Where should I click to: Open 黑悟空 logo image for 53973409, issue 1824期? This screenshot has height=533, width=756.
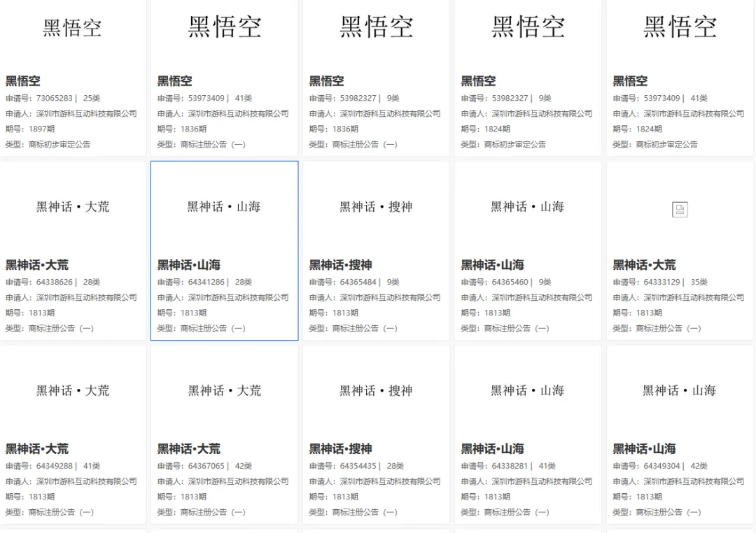click(680, 27)
